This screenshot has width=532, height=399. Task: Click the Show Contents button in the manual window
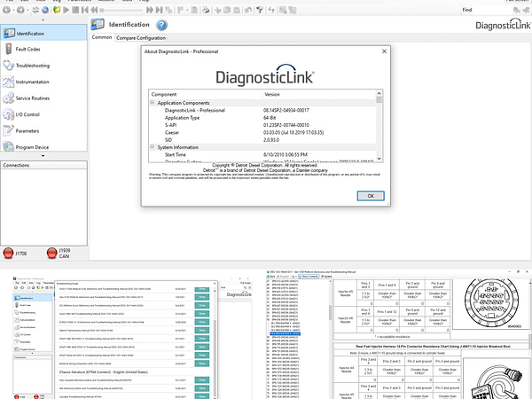point(309,277)
